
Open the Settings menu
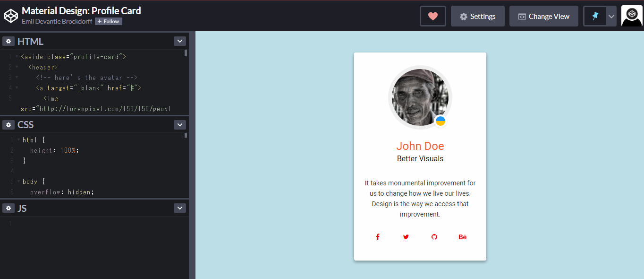(x=477, y=16)
